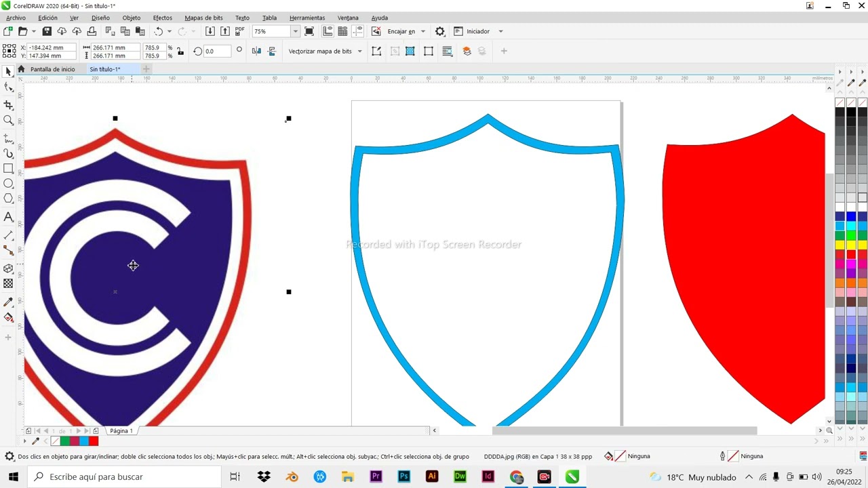Click the Windows search box
Screen dimensions: 868x488
pos(125,476)
